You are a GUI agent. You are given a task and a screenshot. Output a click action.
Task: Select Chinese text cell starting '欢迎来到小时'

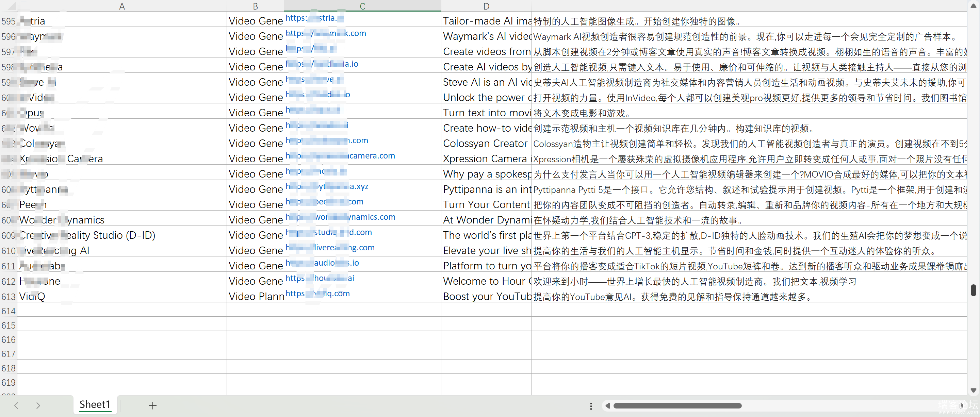click(749, 279)
